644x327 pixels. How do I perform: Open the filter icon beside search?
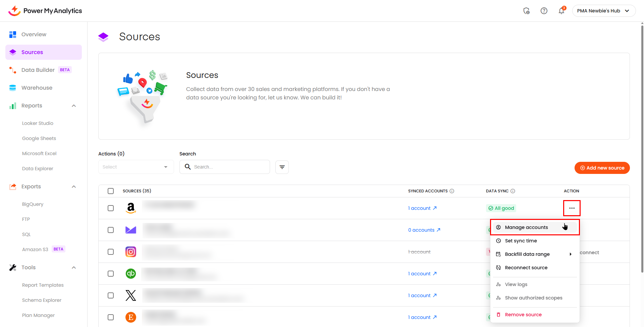[x=282, y=167]
